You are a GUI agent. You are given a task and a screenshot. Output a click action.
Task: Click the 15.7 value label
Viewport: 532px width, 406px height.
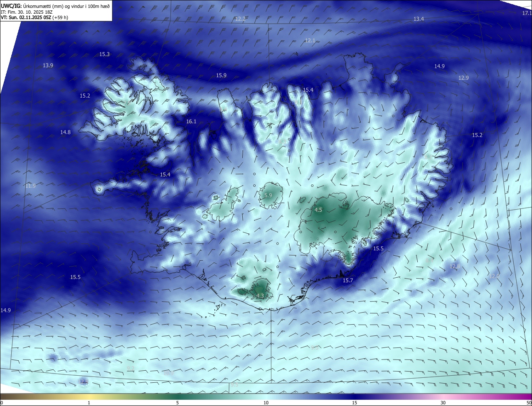click(x=347, y=281)
